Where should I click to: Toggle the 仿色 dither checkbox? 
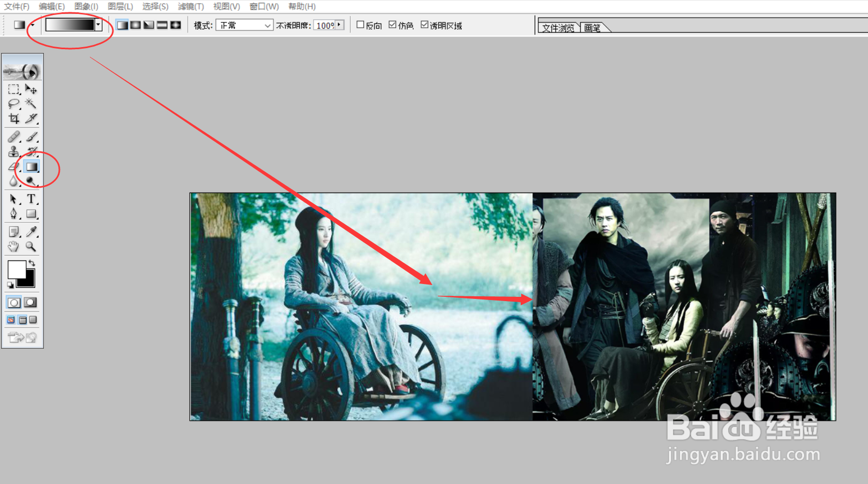[x=393, y=25]
